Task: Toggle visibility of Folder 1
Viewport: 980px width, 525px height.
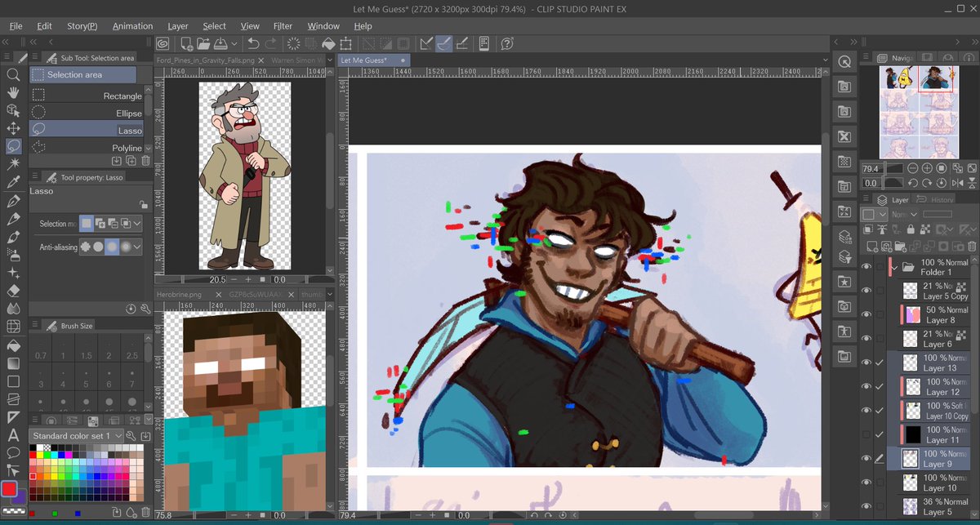Action: [x=866, y=266]
